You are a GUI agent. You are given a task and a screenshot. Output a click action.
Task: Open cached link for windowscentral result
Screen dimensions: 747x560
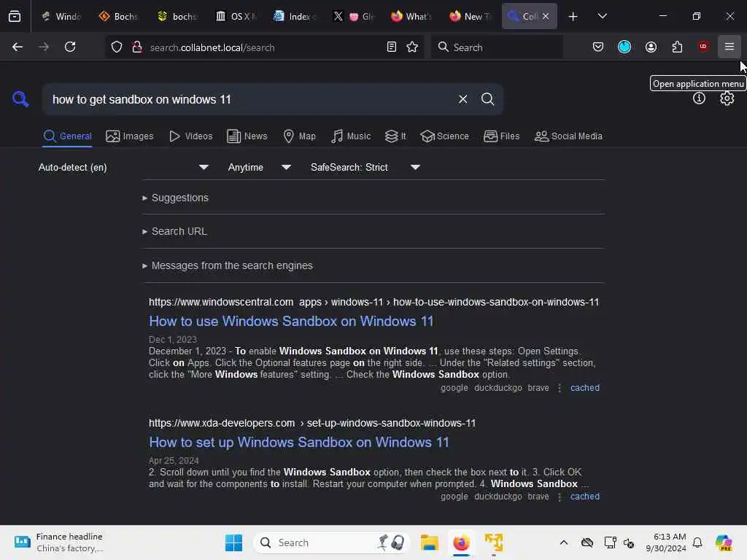[584, 388]
